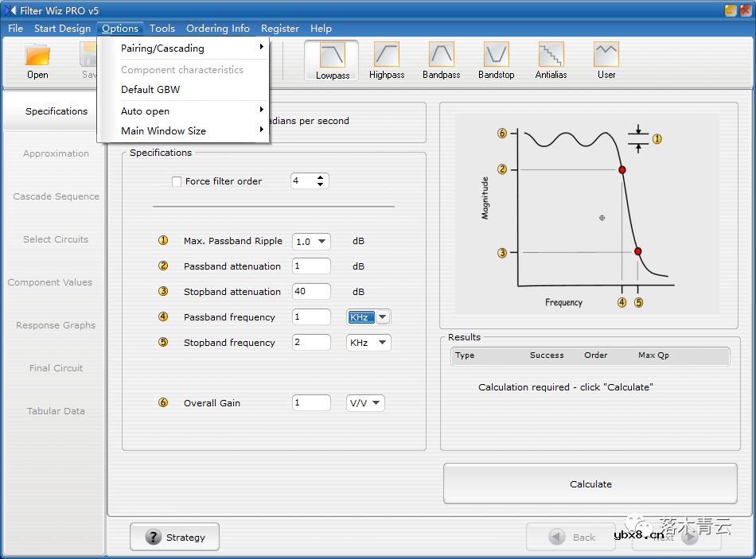This screenshot has width=756, height=559.
Task: Select the Lowpass filter type icon
Action: tap(332, 56)
